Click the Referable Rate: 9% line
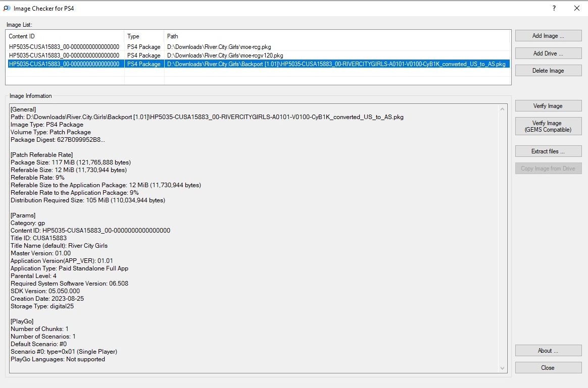588x388 pixels. (37, 178)
